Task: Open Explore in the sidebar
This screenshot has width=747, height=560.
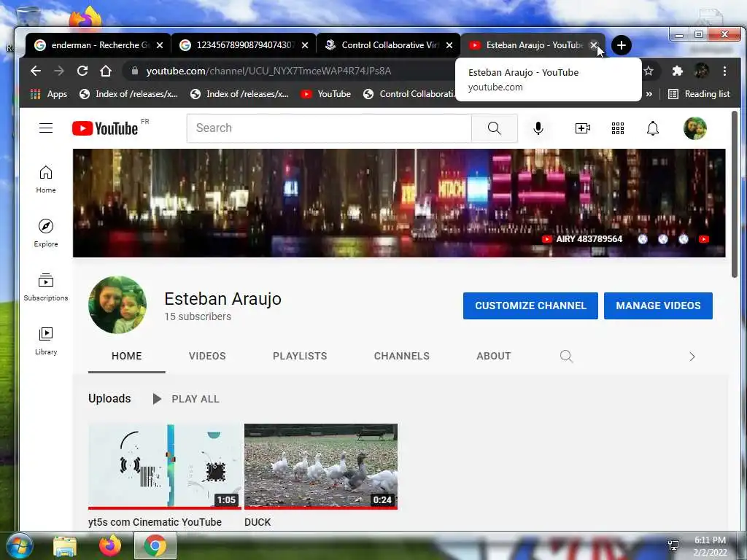Action: coord(46,233)
